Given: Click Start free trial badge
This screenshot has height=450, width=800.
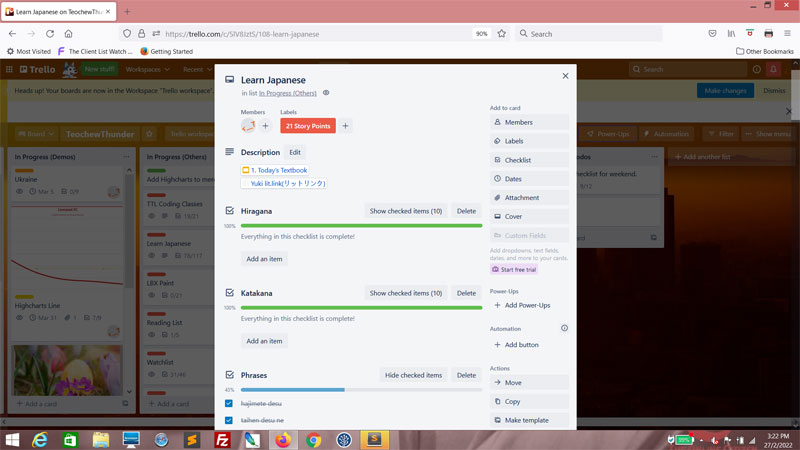Looking at the screenshot, I should pyautogui.click(x=514, y=269).
